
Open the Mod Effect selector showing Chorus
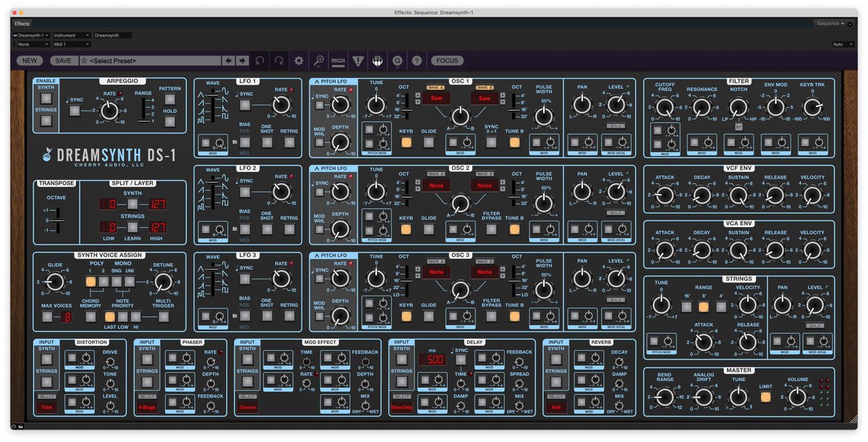247,407
